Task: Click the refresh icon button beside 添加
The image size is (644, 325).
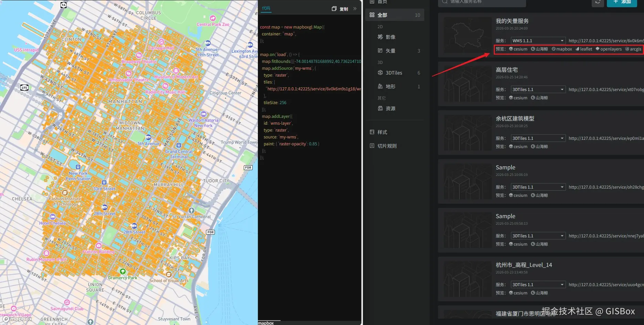Action: 598,2
